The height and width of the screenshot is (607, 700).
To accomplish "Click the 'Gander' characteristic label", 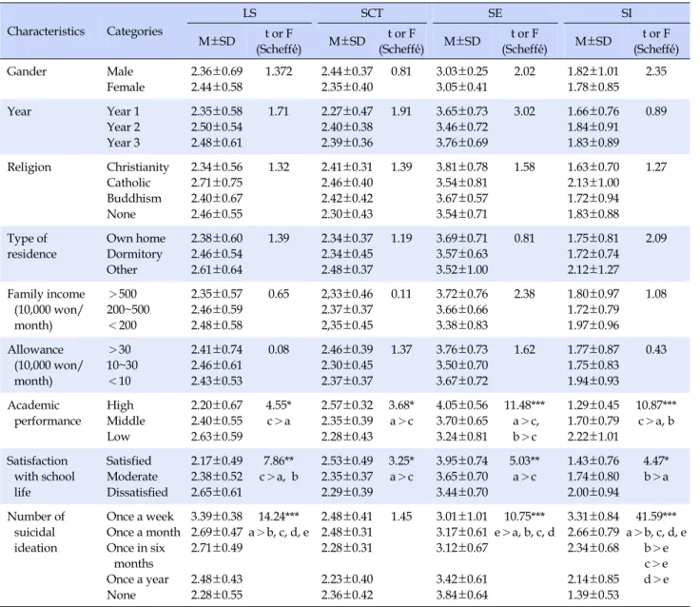I will coord(27,71).
